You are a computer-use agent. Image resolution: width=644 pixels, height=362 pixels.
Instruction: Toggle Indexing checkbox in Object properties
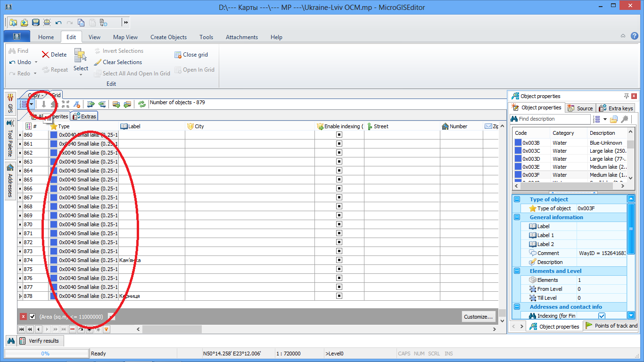pyautogui.click(x=602, y=316)
